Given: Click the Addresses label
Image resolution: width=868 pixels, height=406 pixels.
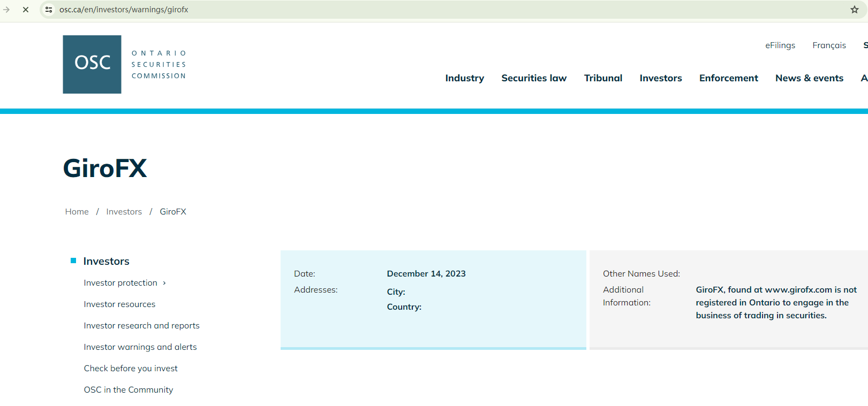Looking at the screenshot, I should (316, 290).
